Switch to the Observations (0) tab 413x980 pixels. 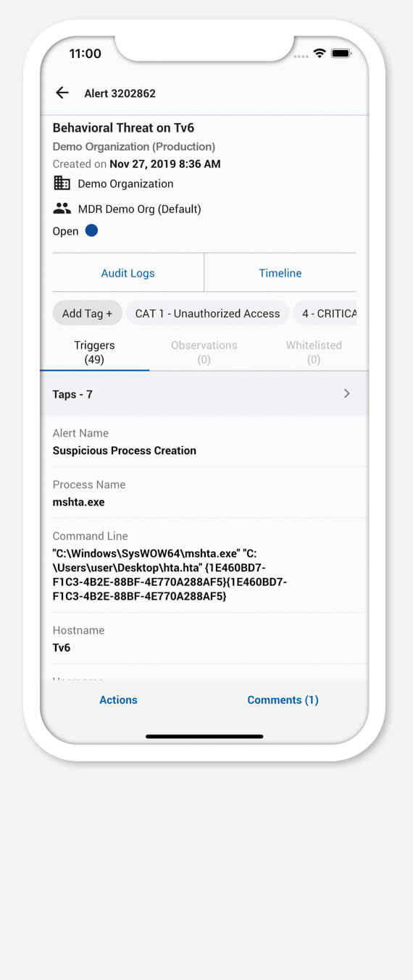coord(204,352)
